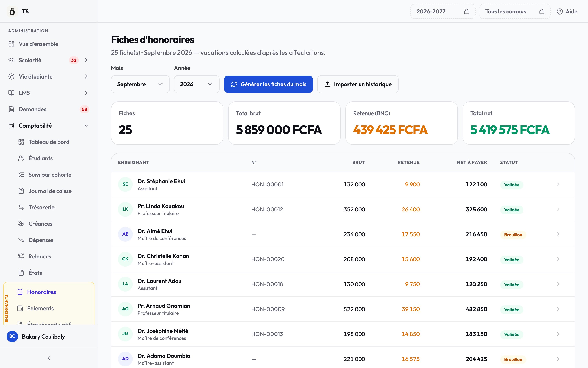Click the Journal de caisse icon

point(21,191)
